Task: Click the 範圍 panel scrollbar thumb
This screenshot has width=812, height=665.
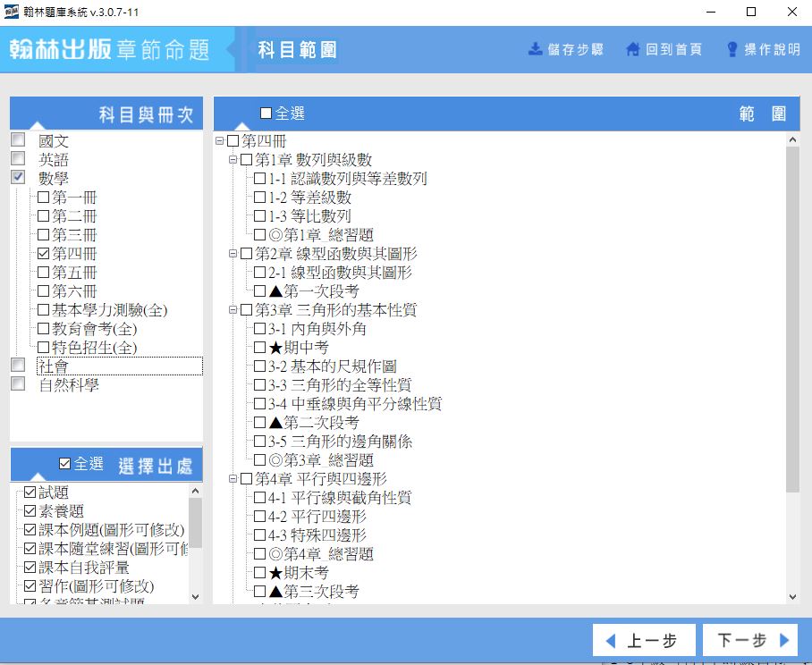Action: 792,319
